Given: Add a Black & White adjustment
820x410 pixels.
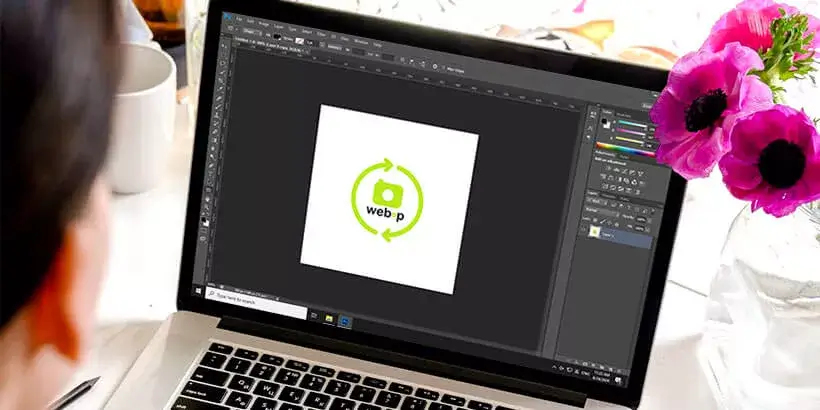Looking at the screenshot, I should click(619, 179).
